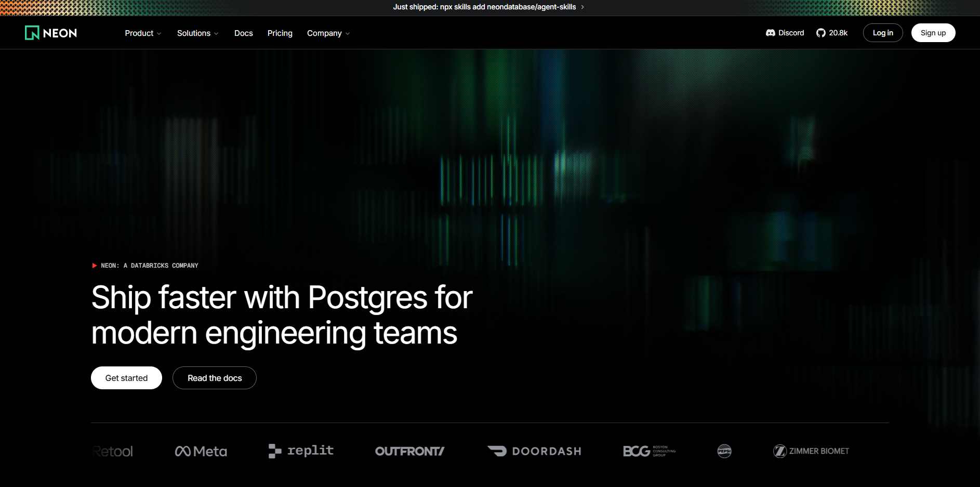Click the Neon logo icon
The height and width of the screenshot is (487, 980).
click(32, 33)
